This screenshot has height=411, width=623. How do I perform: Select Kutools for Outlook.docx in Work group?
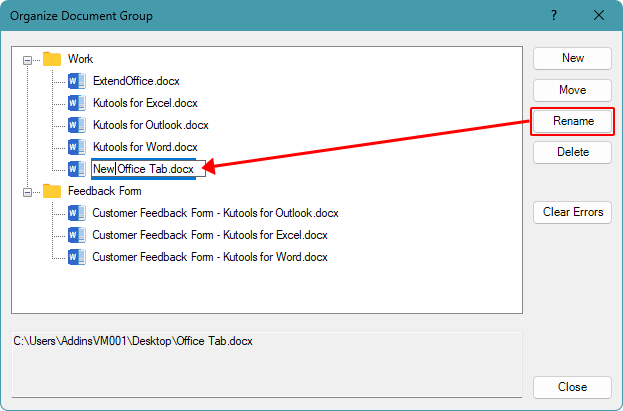(151, 125)
